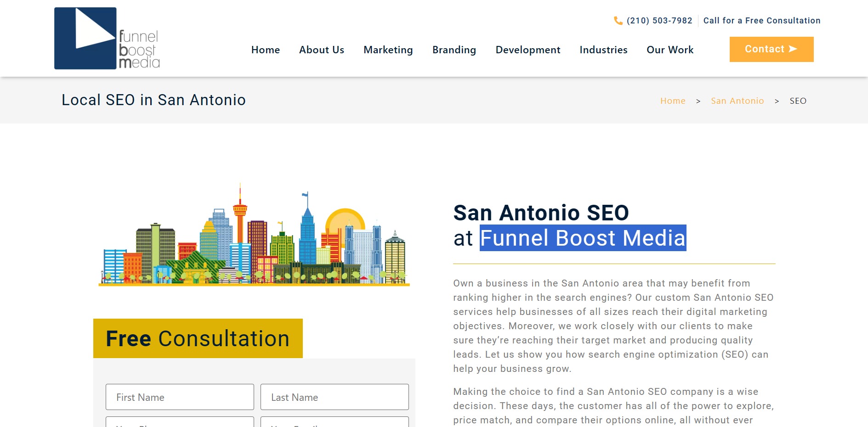868x427 pixels.
Task: Click the San Antonio SEO heading
Action: coord(541,213)
